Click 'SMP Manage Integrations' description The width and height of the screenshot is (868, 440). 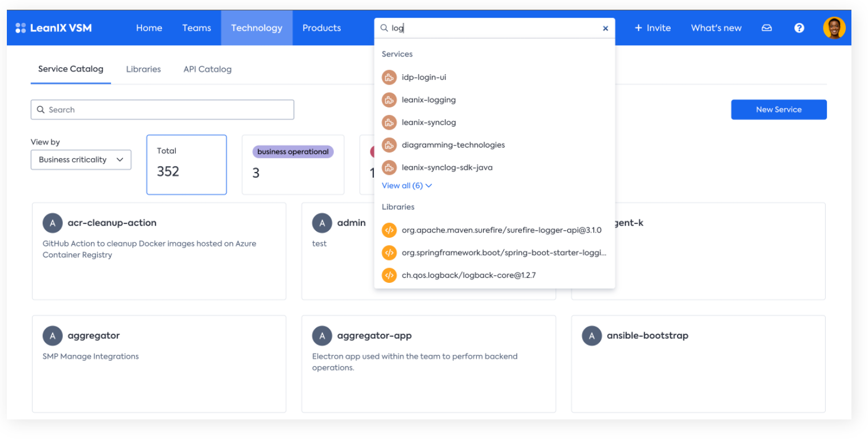click(x=90, y=357)
